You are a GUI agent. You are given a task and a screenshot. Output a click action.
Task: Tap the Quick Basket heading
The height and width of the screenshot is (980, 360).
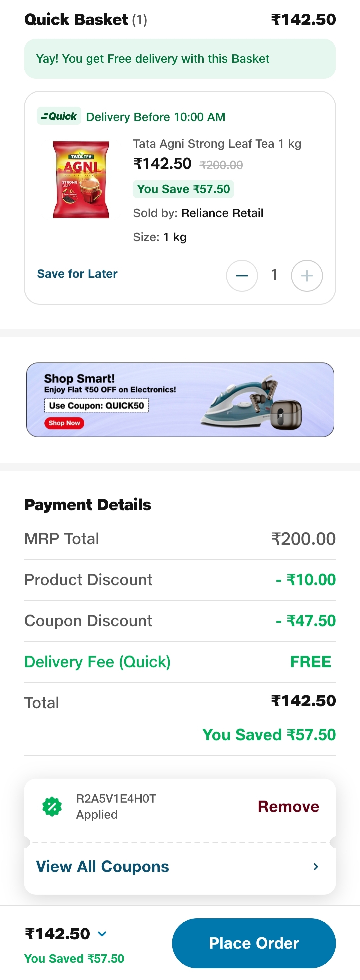(76, 20)
